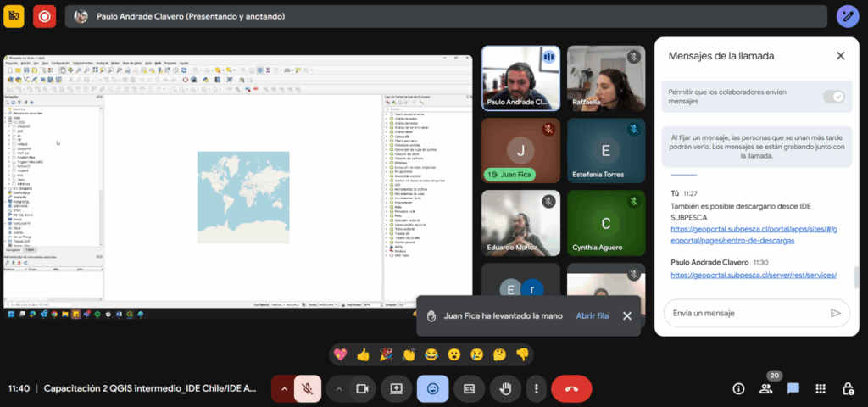The image size is (868, 407).
Task: Click the QGIS statistical summary sigma icon
Action: click(268, 70)
